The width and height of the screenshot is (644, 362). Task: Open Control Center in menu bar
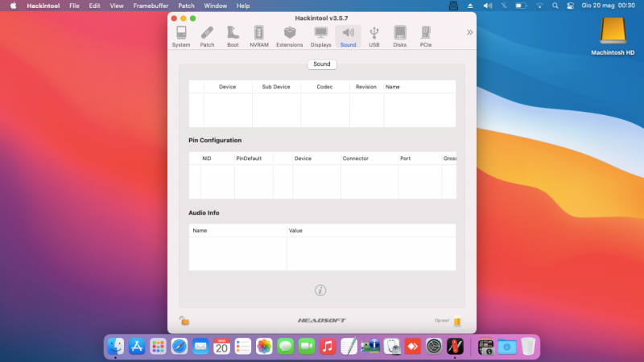click(x=570, y=6)
